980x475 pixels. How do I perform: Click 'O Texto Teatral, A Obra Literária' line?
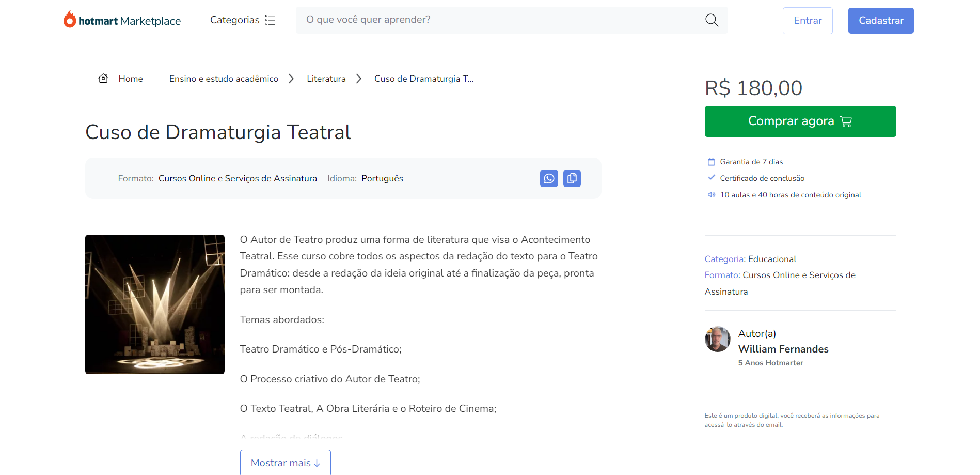tap(368, 408)
